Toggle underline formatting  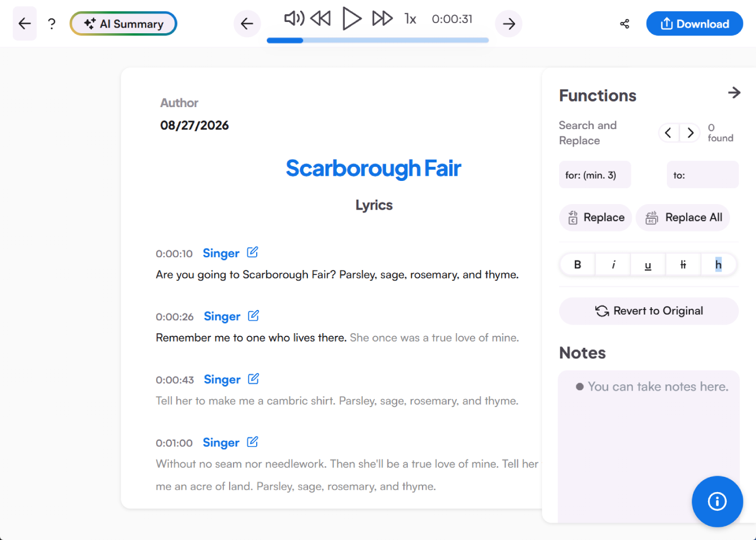[x=648, y=264]
